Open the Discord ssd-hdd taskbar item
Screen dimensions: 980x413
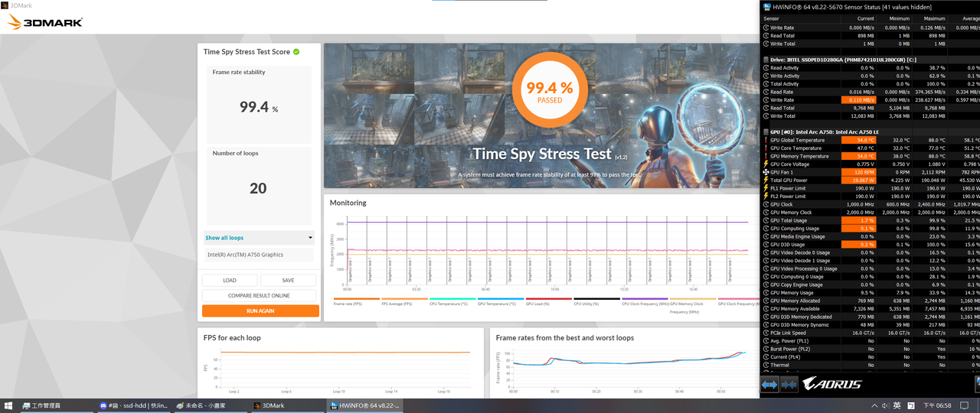[135, 405]
